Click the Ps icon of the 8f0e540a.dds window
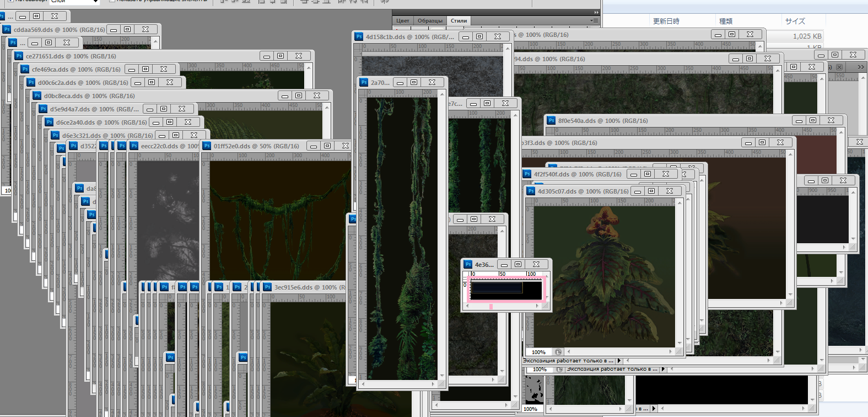The width and height of the screenshot is (868, 417). coord(551,121)
